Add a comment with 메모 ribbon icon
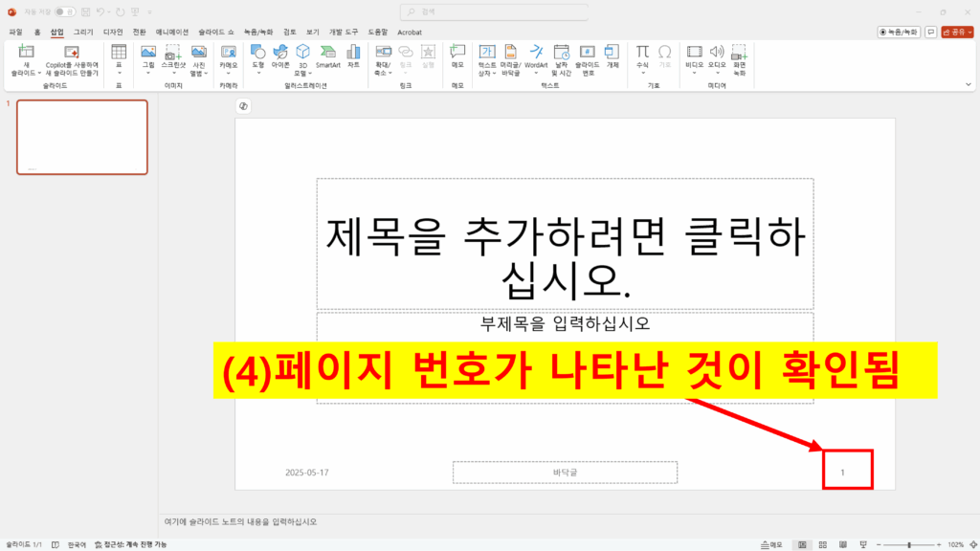This screenshot has height=551, width=980. pyautogui.click(x=457, y=56)
